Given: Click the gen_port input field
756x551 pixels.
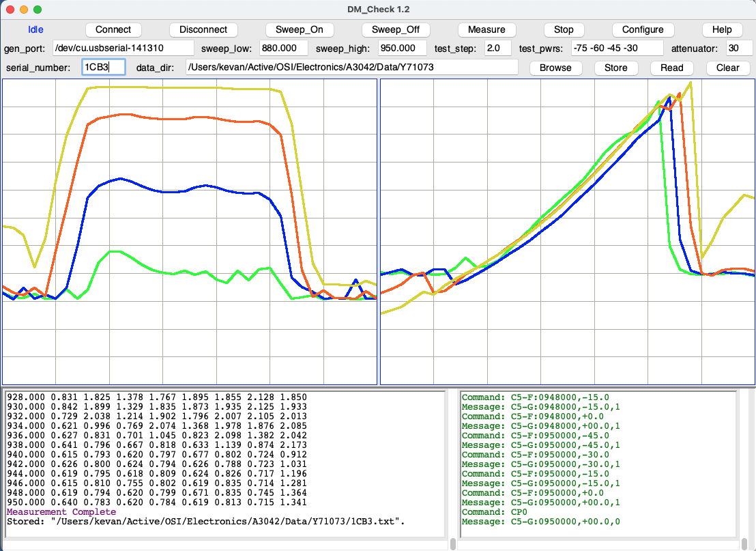Looking at the screenshot, I should coord(123,48).
